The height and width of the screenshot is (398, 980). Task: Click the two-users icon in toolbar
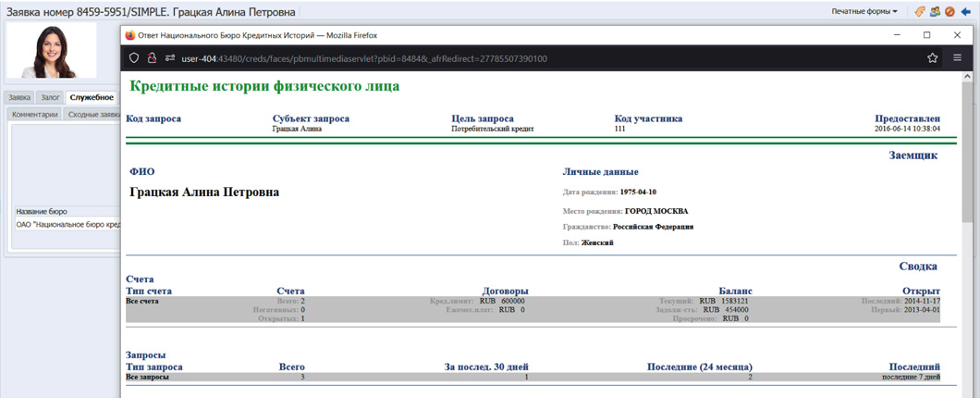click(x=935, y=12)
